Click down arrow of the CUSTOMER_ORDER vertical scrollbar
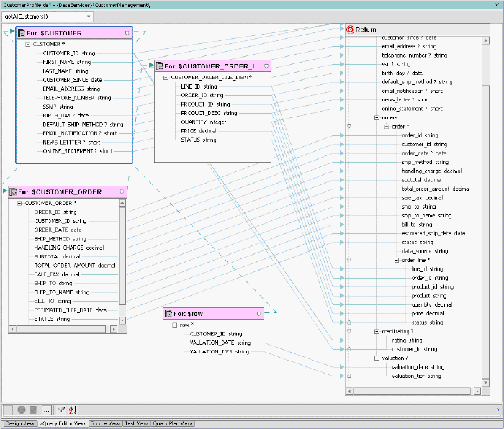 coord(122,320)
